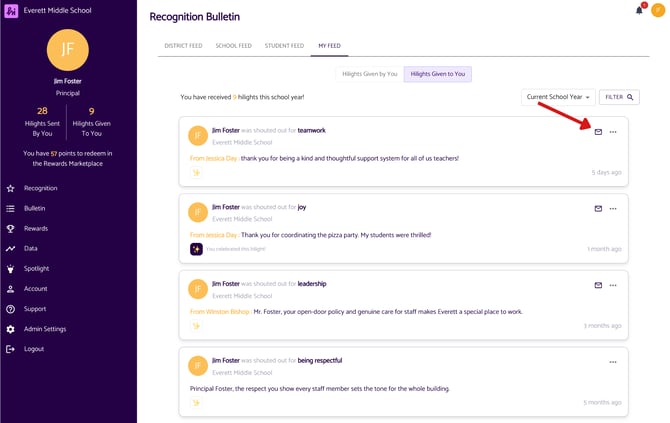Screen dimensions: 670x423
Task: Click the '5 days ago' timestamp
Action: [606, 173]
